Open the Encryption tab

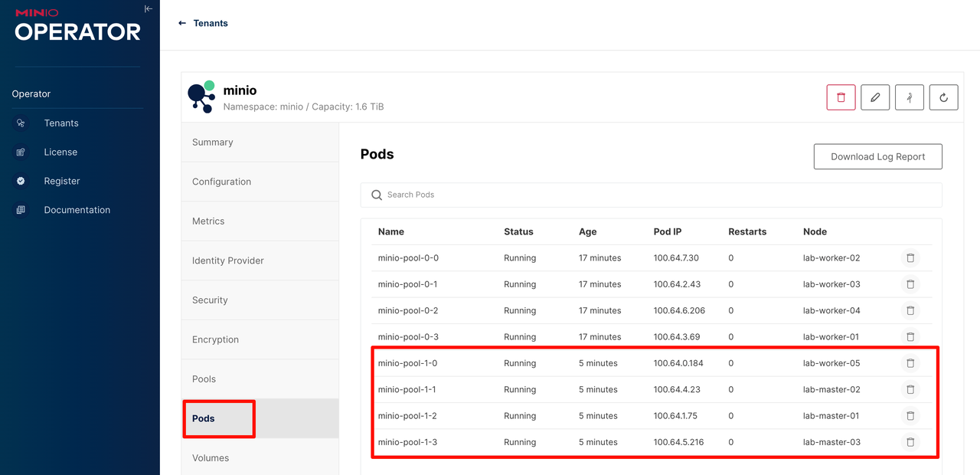click(x=260, y=339)
